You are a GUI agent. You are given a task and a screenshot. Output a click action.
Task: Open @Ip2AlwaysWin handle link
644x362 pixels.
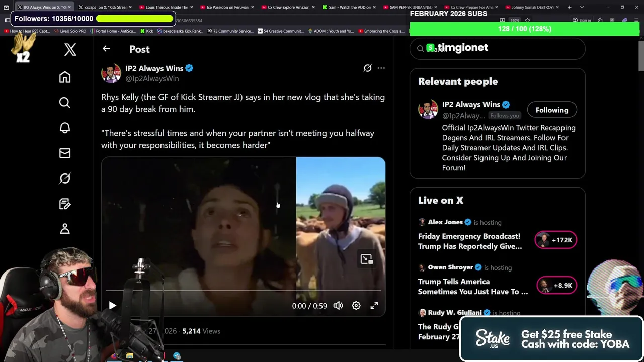152,79
